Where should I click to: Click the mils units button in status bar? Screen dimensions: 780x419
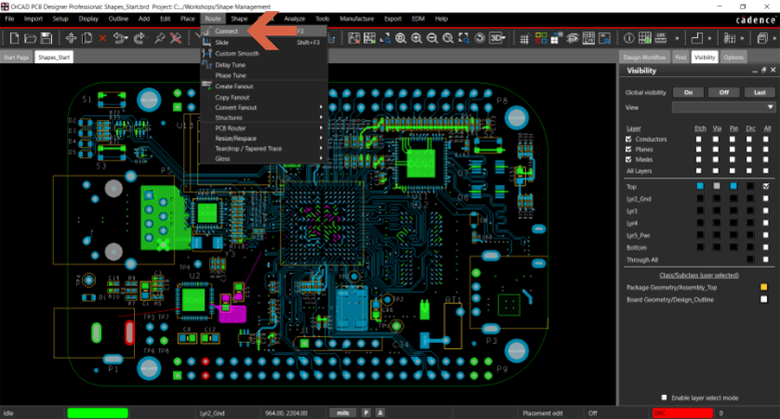pyautogui.click(x=343, y=413)
